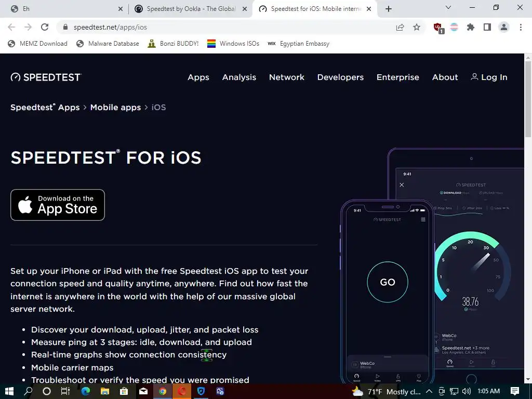
Task: Switch to the 'Eh' tab
Action: point(64,9)
